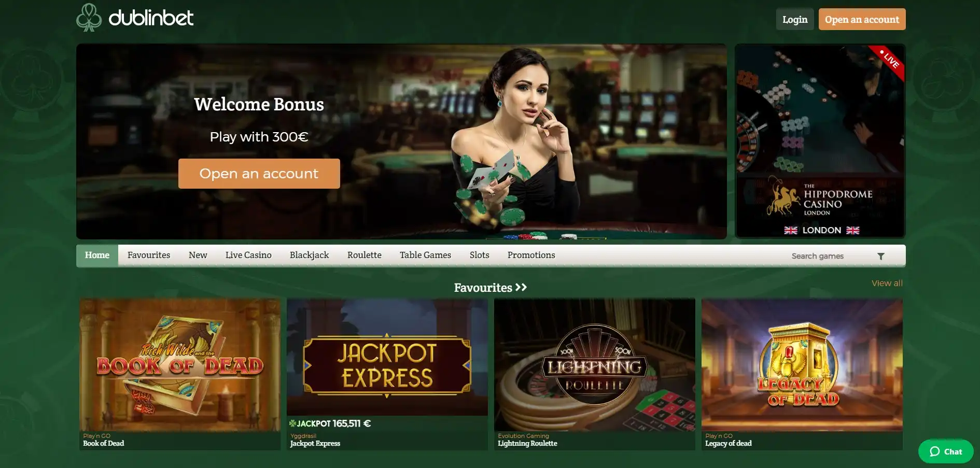Open the Blackjack category tab

[309, 255]
